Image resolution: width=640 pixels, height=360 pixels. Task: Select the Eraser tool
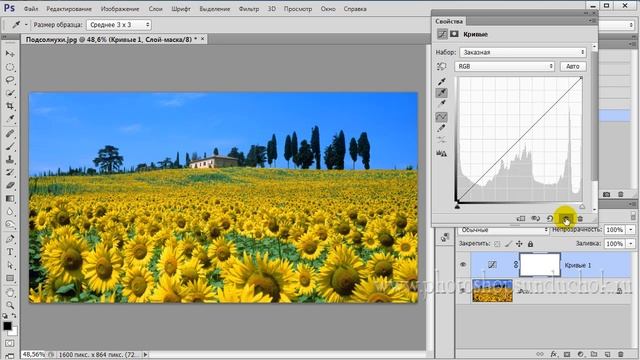click(x=10, y=186)
